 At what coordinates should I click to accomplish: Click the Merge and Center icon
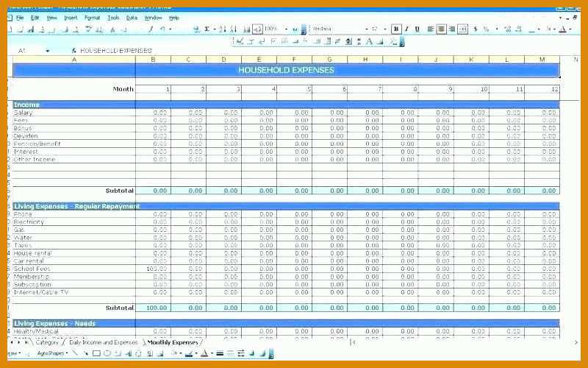pyautogui.click(x=463, y=29)
